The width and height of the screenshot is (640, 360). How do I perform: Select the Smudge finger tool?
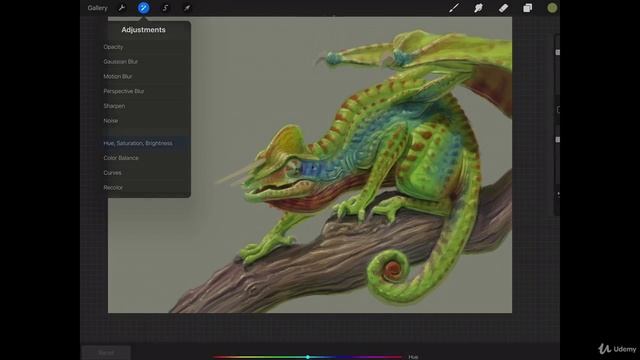478,8
